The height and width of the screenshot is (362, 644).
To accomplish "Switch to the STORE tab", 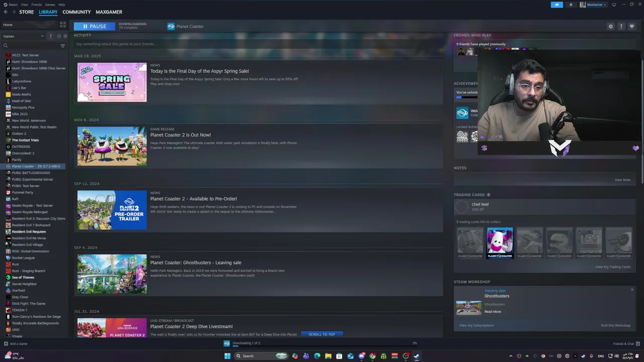I will [26, 12].
